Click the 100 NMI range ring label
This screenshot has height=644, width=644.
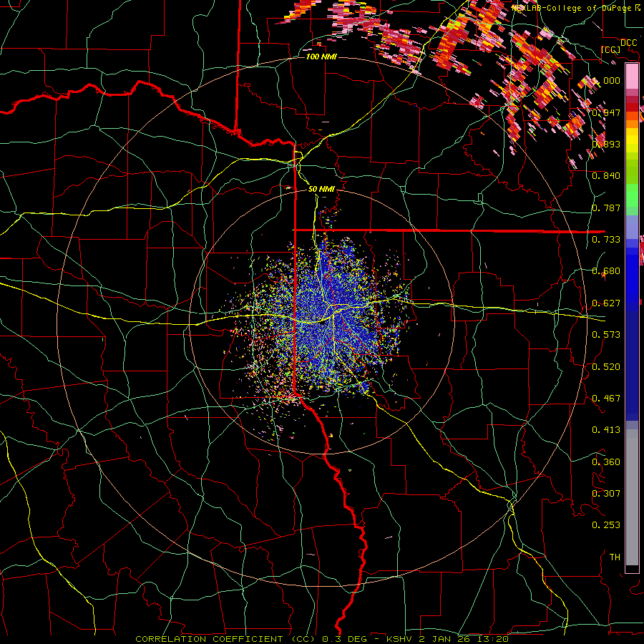(321, 57)
